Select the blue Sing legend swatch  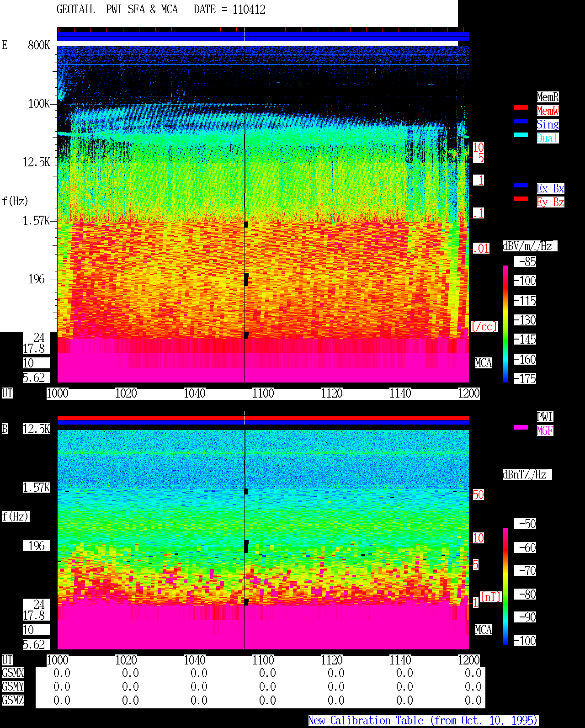tap(521, 121)
